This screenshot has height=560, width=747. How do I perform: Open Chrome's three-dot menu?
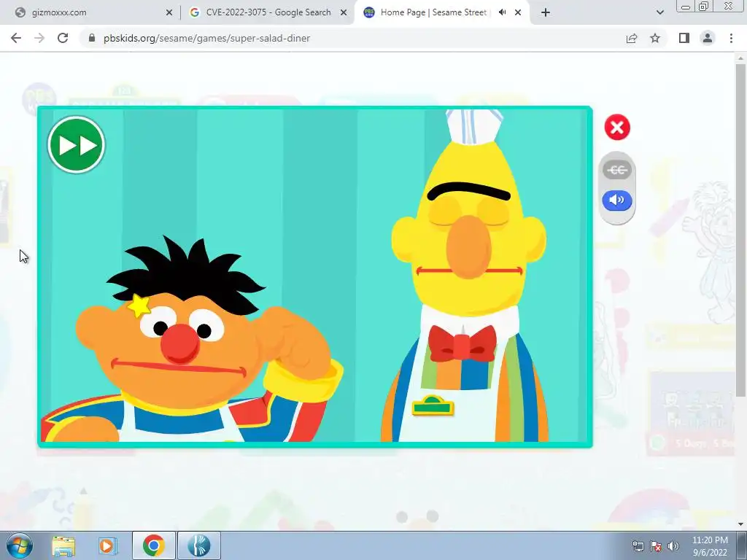coord(731,38)
